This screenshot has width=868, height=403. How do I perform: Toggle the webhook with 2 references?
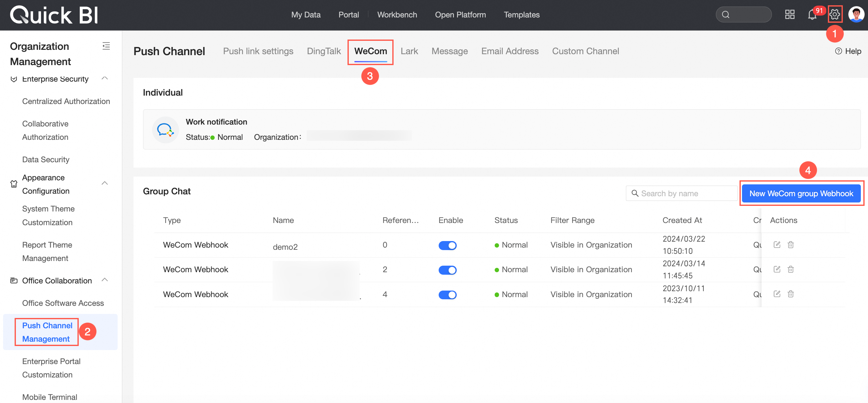tap(447, 270)
